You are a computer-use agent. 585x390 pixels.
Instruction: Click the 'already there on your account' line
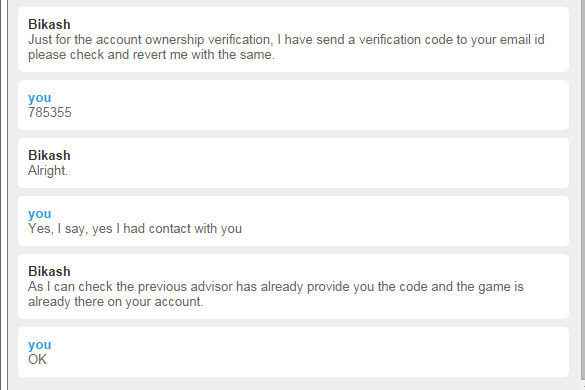(116, 302)
